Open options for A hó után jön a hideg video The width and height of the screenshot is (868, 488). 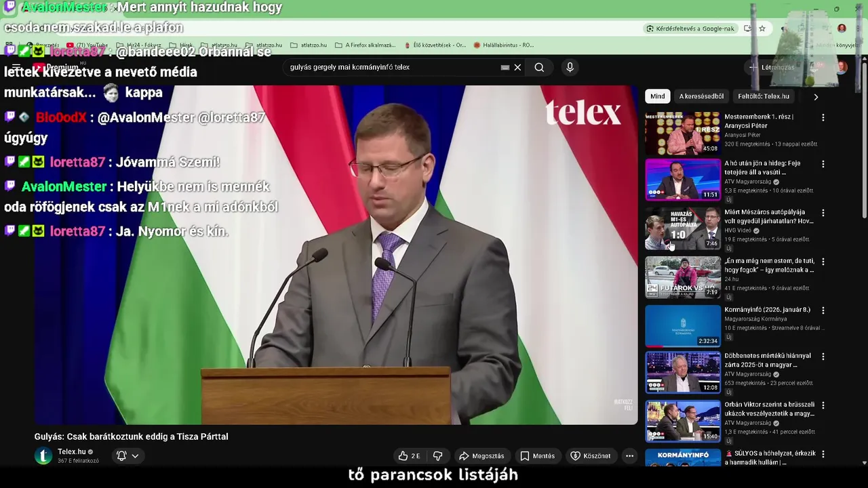coord(823,164)
